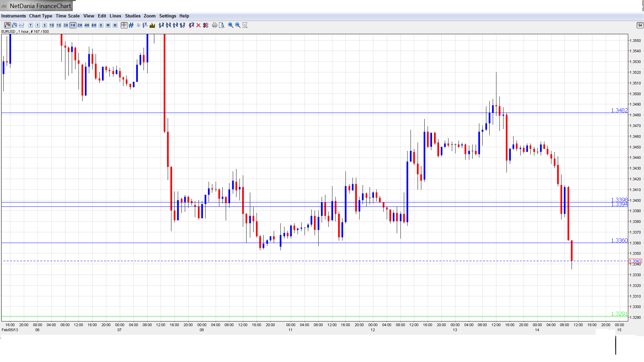Click the print chart icon
Screen dimensions: 644x362
[x=214, y=25]
